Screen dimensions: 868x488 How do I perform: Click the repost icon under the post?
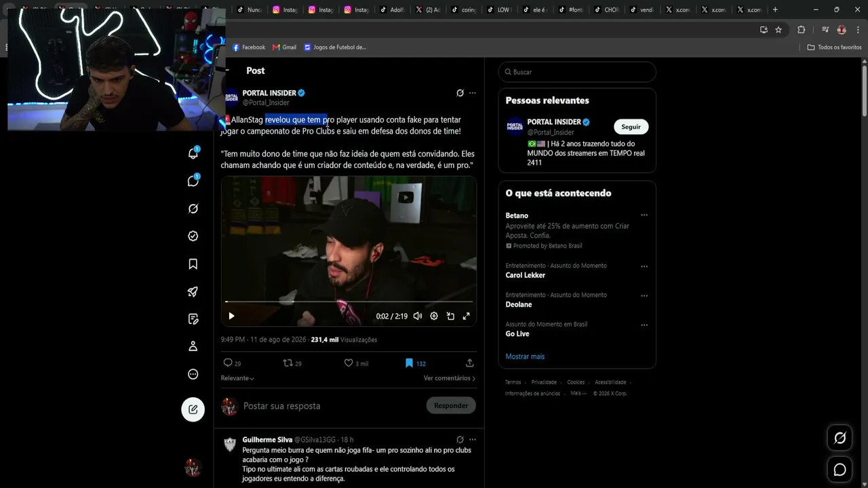(288, 363)
